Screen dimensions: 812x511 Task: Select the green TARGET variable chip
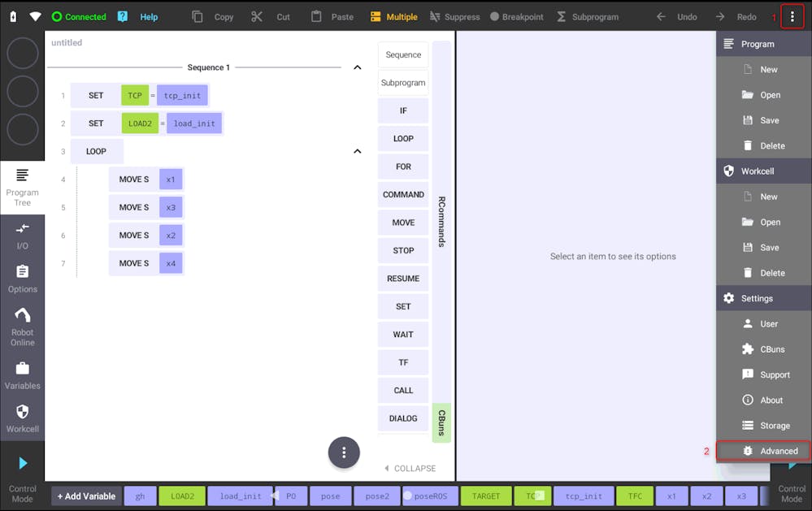(486, 496)
